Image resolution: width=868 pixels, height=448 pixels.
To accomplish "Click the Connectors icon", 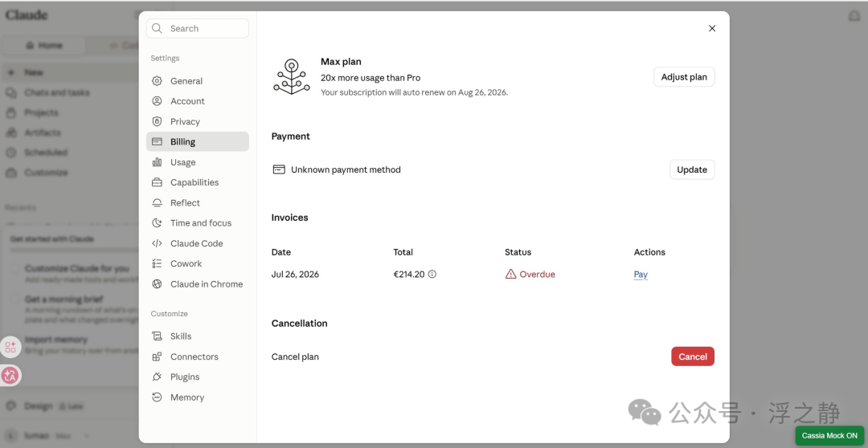I will (x=158, y=356).
